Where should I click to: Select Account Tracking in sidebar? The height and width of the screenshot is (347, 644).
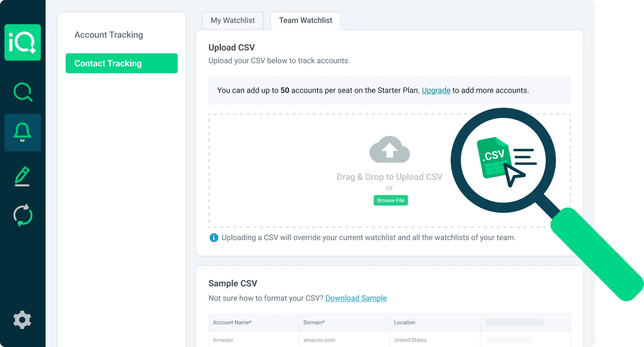click(109, 34)
